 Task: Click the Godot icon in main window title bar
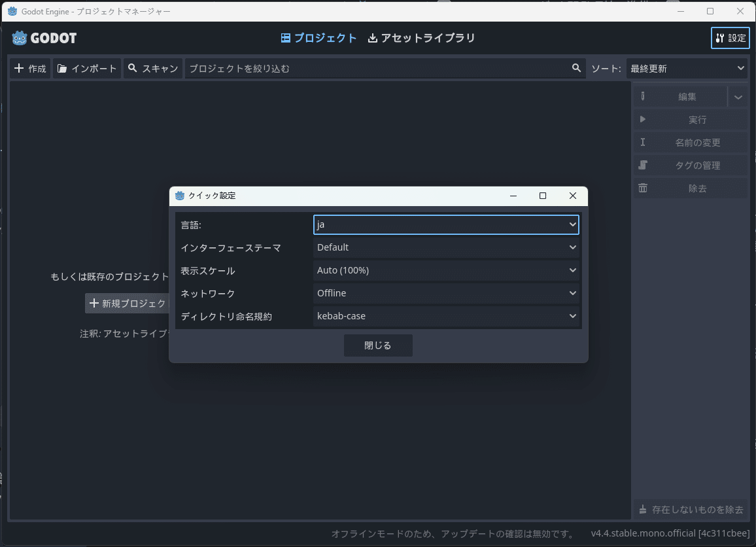pos(12,11)
